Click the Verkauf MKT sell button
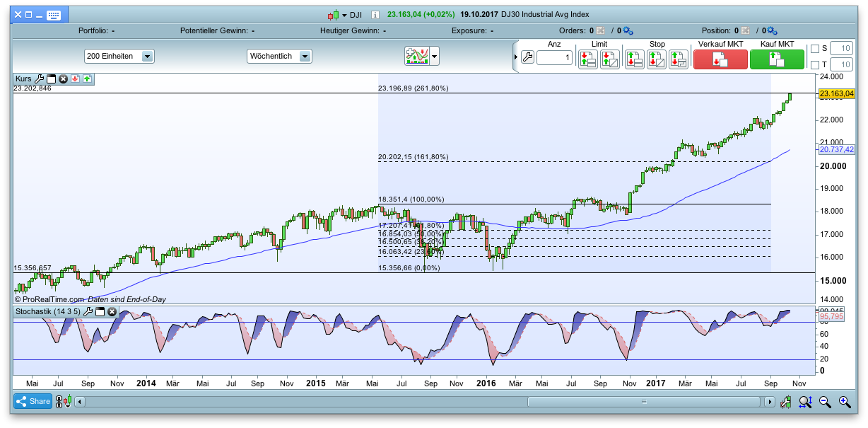This screenshot has width=868, height=428. coord(720,59)
